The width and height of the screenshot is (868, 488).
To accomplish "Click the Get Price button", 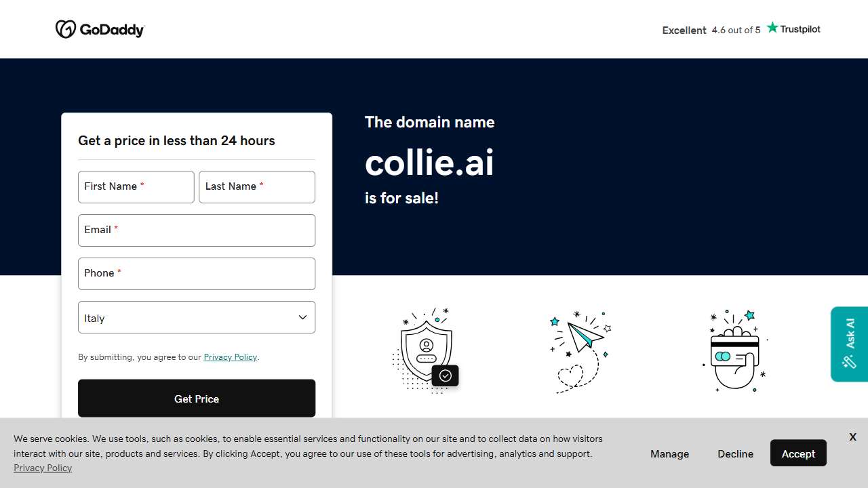I will (197, 399).
